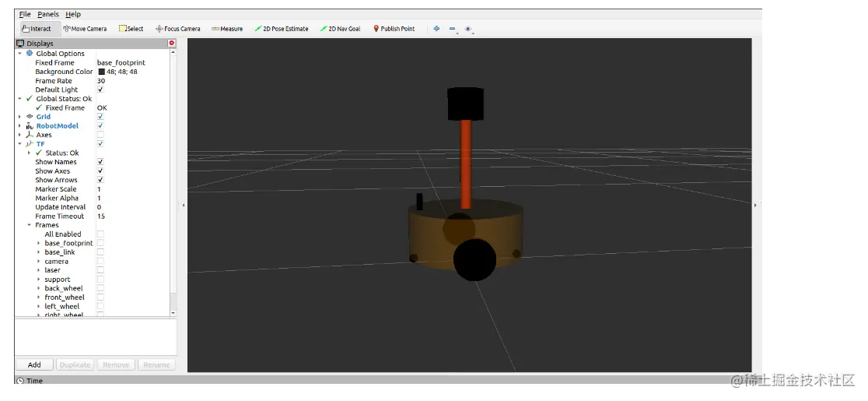This screenshot has height=401, width=868.
Task: Click the Displays panel scroll-up arrow
Action: 173,52
